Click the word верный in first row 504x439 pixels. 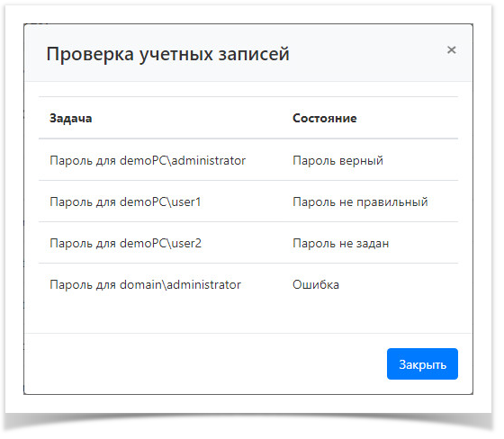361,160
